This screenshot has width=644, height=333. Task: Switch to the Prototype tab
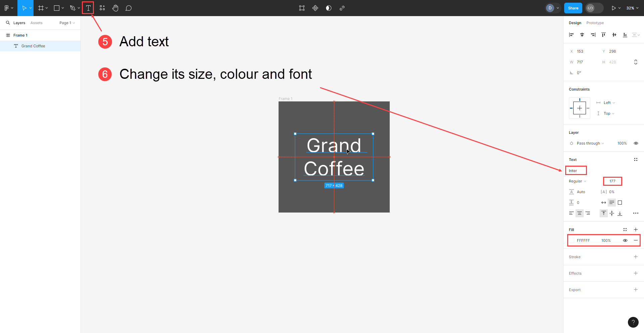pyautogui.click(x=595, y=23)
